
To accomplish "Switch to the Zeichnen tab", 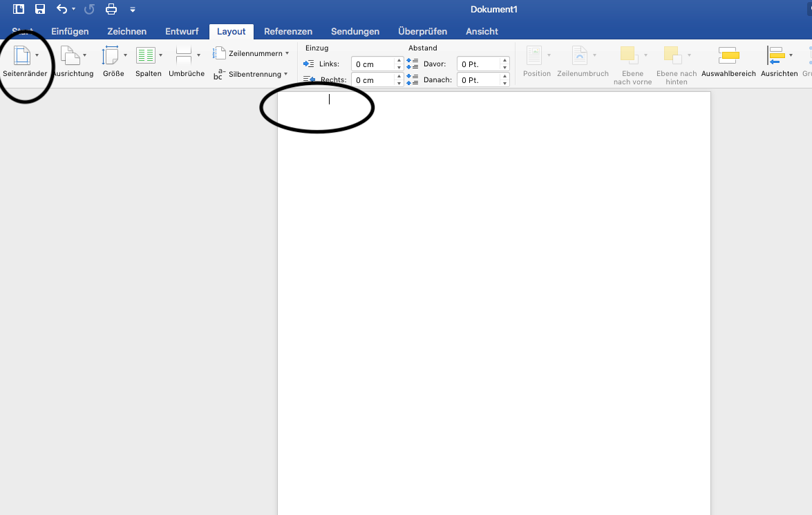I will pos(127,32).
